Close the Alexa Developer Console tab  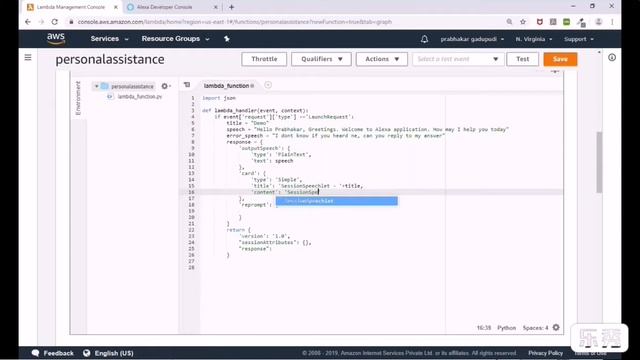[216, 7]
